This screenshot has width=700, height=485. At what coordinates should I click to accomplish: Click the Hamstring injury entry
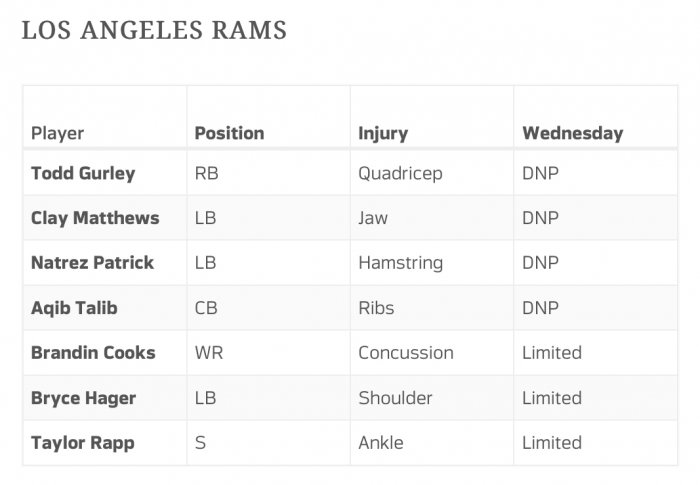400,263
